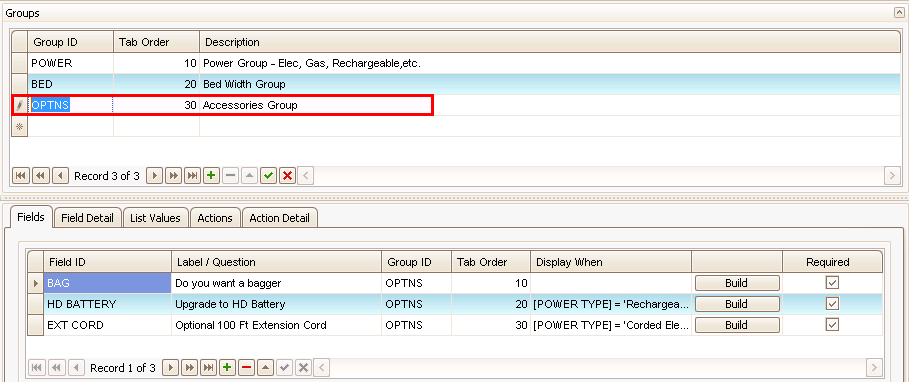Select the BED group row
The height and width of the screenshot is (382, 909).
point(456,84)
